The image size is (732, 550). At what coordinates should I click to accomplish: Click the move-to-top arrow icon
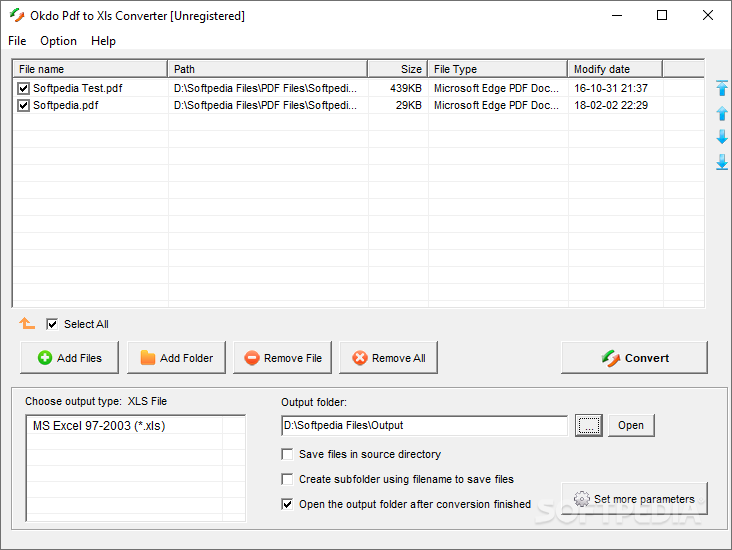click(x=722, y=88)
